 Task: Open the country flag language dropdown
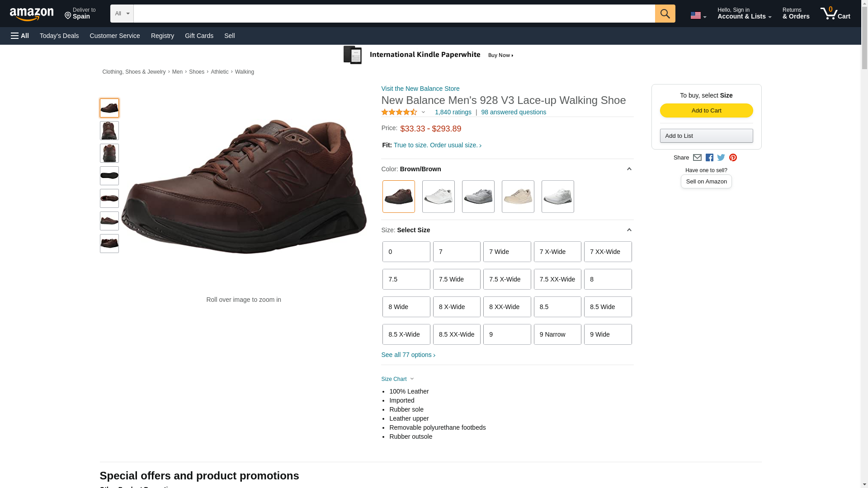point(698,15)
